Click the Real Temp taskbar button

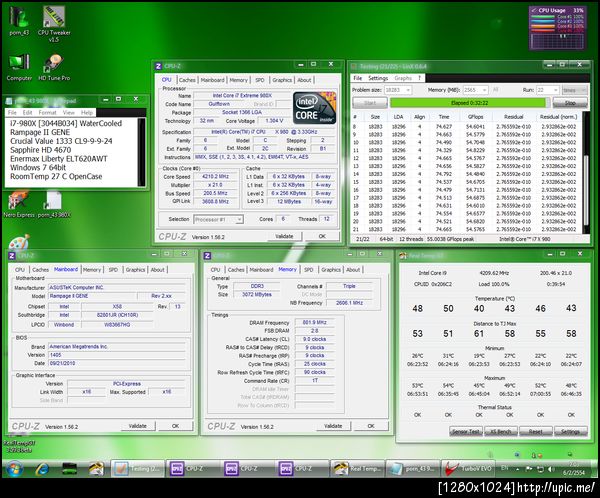(358, 467)
